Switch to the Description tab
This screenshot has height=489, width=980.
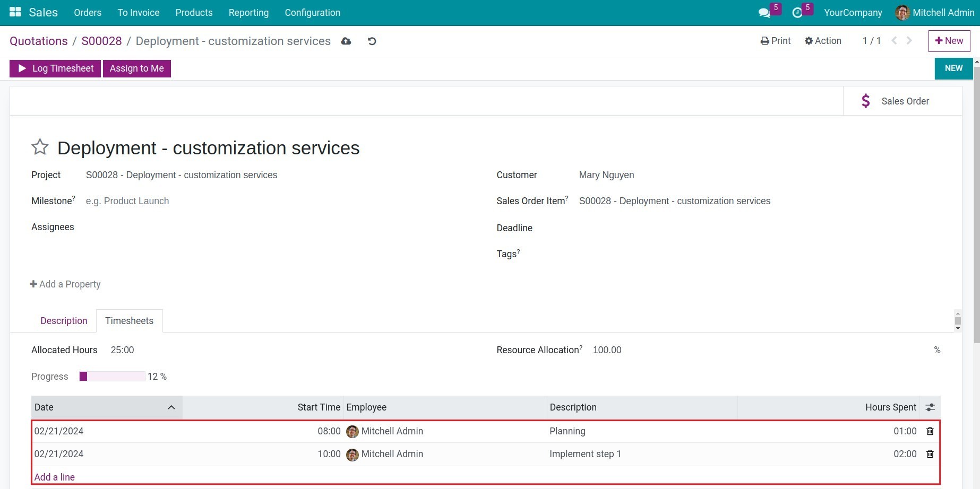pos(64,321)
